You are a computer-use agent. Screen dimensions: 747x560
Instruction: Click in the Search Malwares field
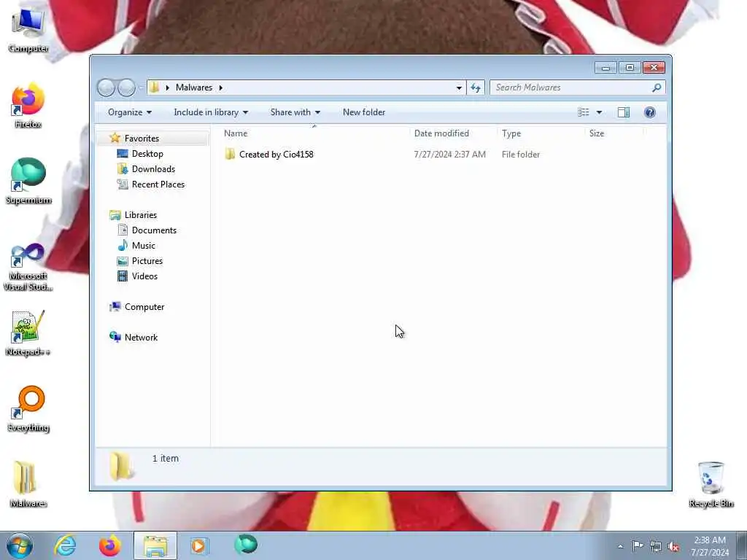pyautogui.click(x=570, y=87)
